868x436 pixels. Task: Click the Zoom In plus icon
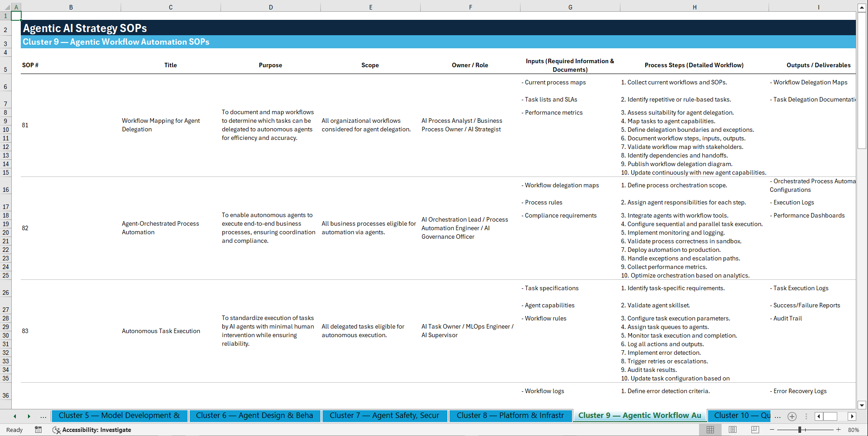click(x=839, y=430)
